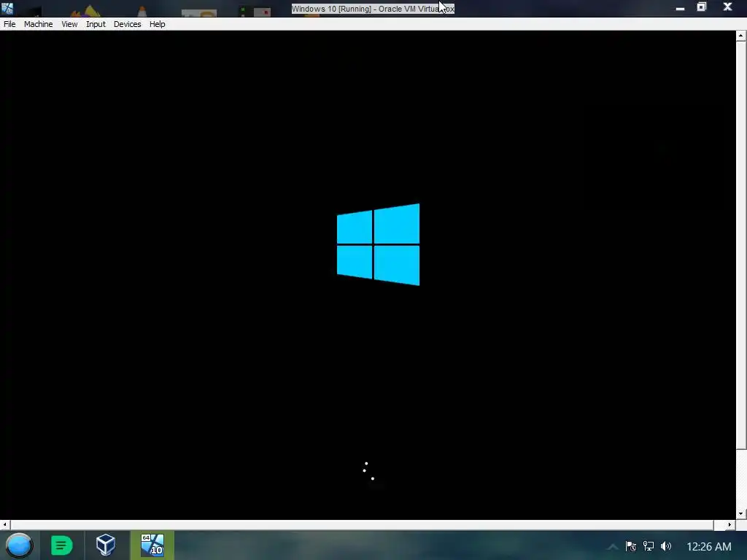The width and height of the screenshot is (747, 560).
Task: Open the Input menu
Action: tap(96, 24)
